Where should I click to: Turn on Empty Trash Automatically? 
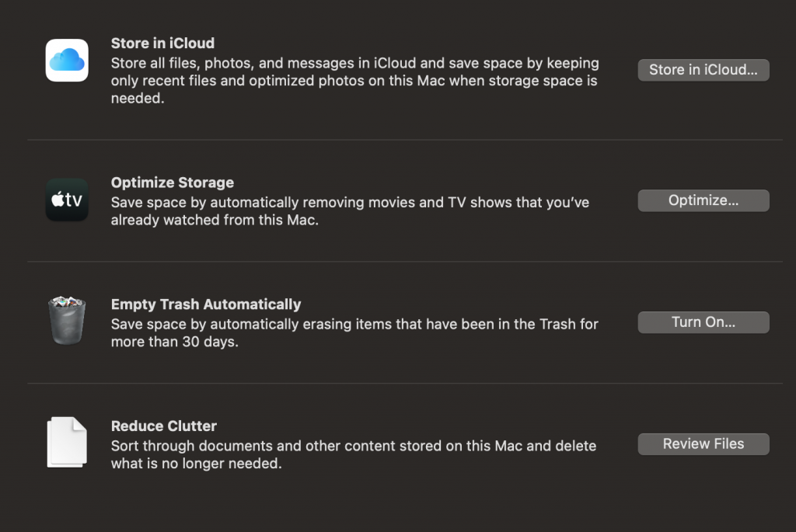(x=703, y=322)
